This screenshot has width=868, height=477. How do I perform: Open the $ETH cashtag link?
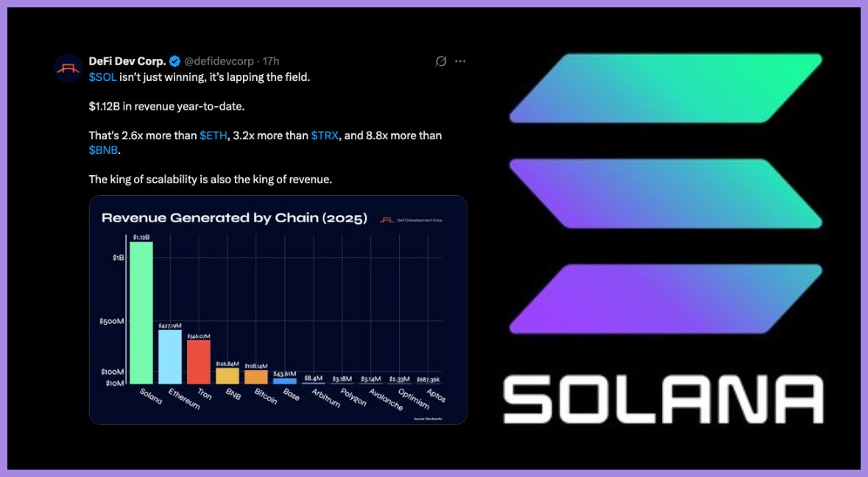[213, 135]
